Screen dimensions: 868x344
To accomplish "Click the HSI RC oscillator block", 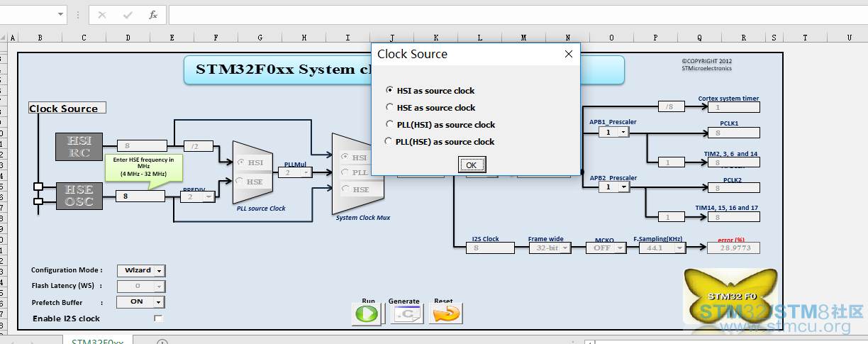I will pos(79,147).
